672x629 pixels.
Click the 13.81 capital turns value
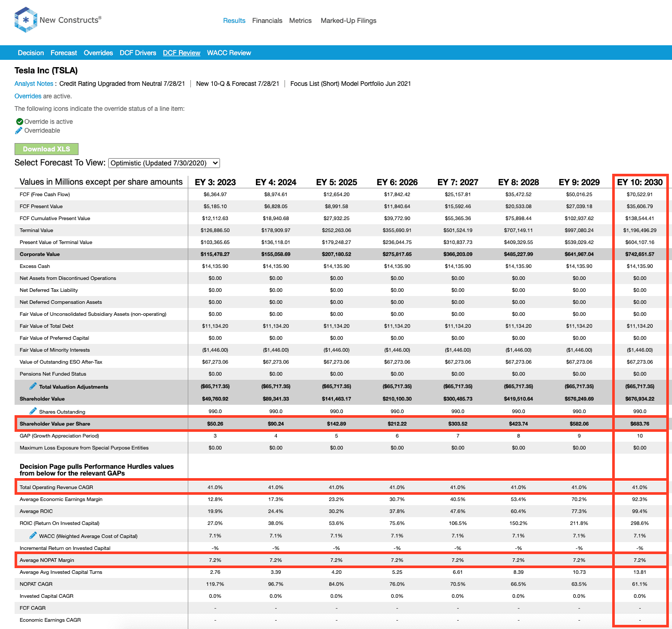640,572
